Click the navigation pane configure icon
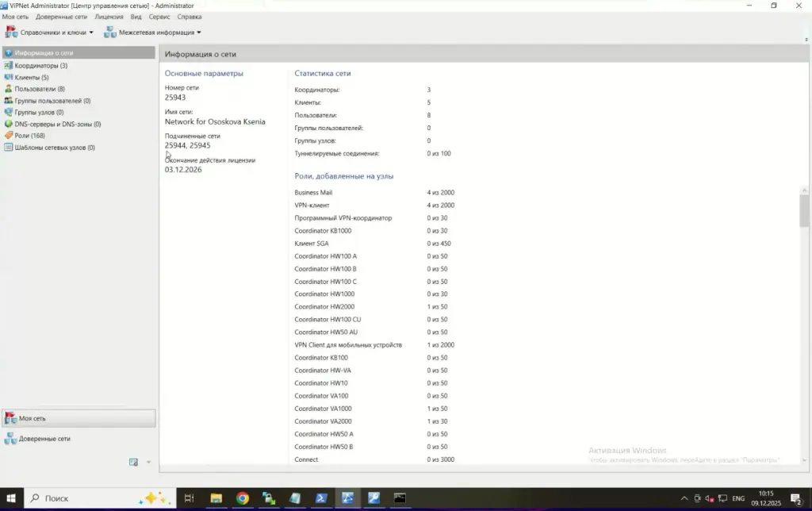812x511 pixels. [x=133, y=463]
